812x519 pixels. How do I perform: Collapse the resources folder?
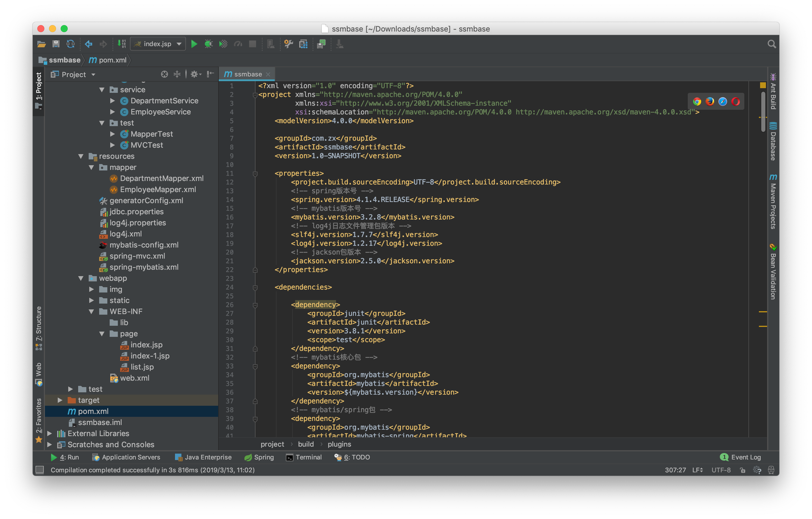pos(81,156)
